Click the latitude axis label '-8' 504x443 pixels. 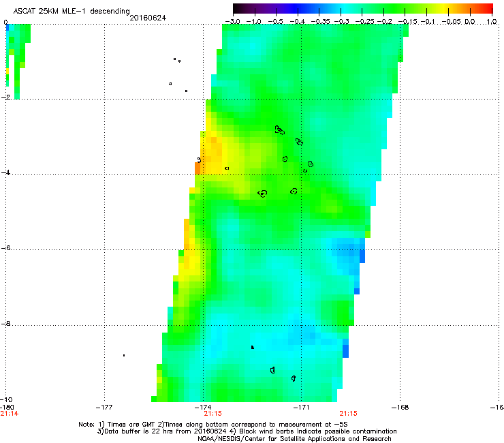(x=5, y=323)
